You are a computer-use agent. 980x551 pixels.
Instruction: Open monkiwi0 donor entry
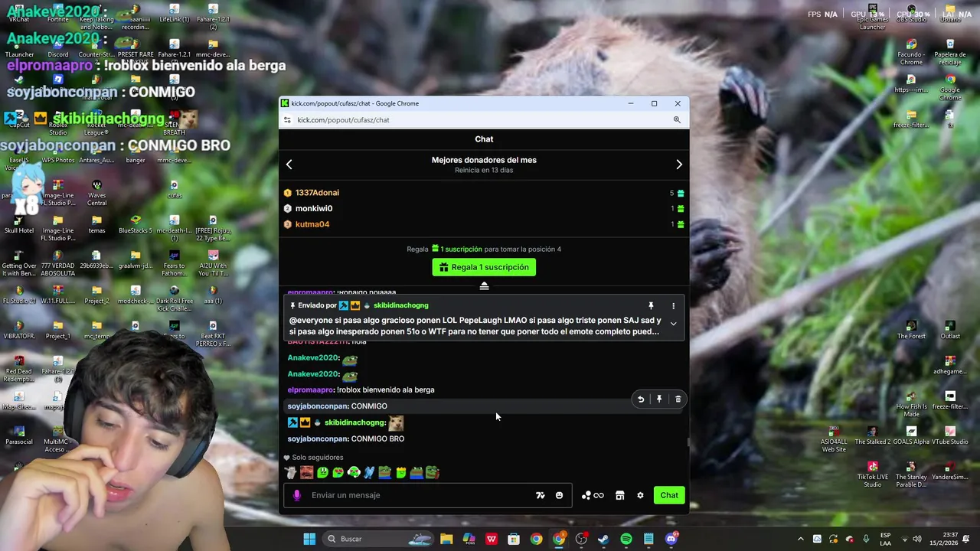(x=314, y=208)
